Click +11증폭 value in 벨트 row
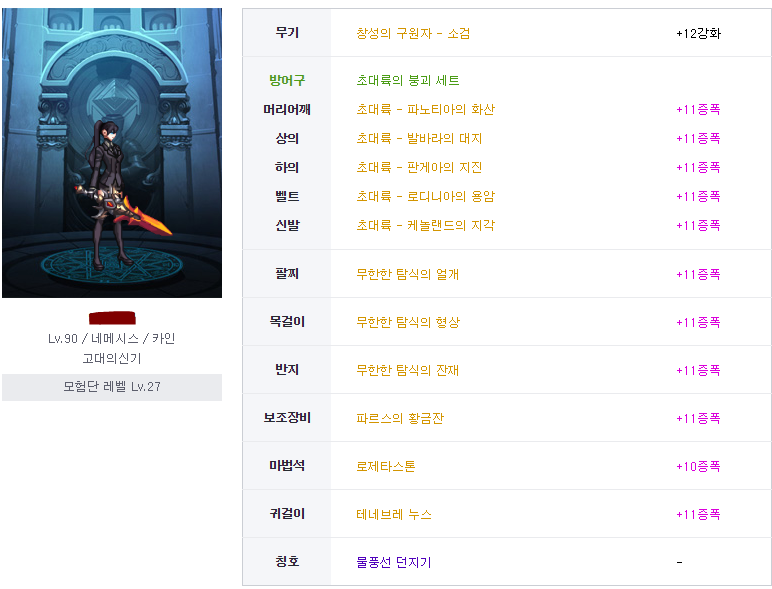This screenshot has height=589, width=772. pos(698,196)
